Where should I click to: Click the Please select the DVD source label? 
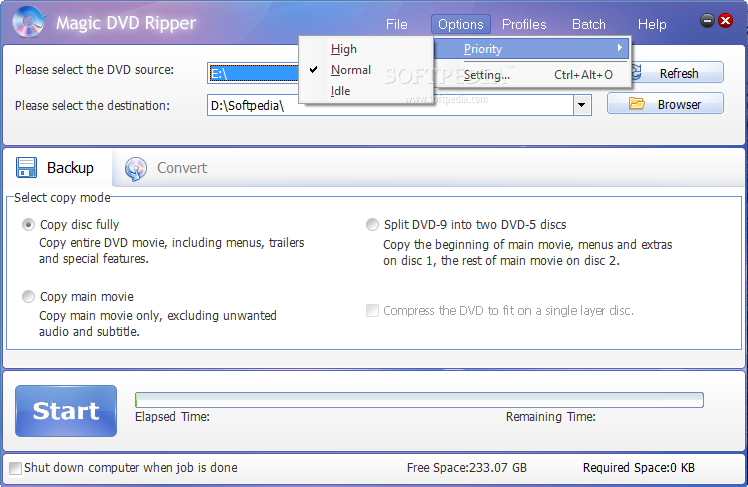[94, 70]
